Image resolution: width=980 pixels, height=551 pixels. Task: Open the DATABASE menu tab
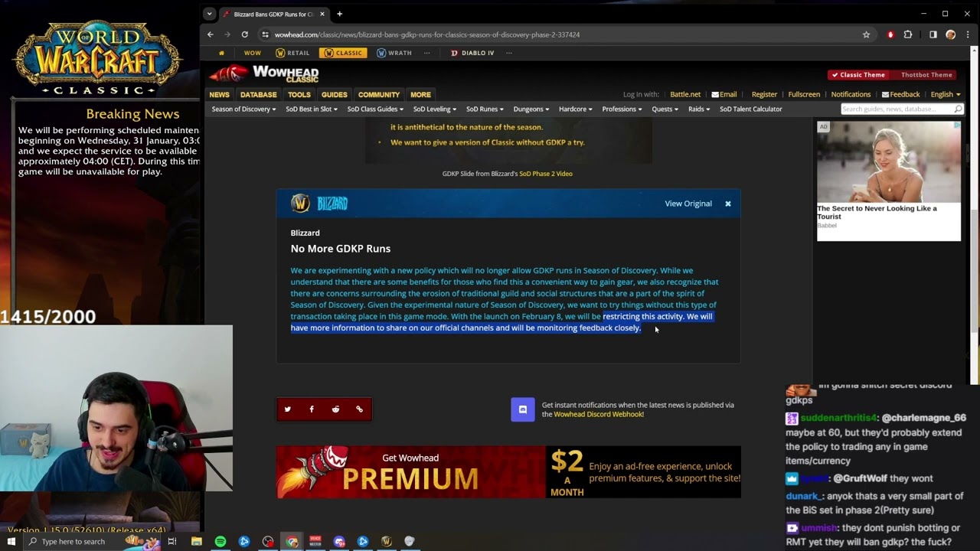[x=258, y=94]
